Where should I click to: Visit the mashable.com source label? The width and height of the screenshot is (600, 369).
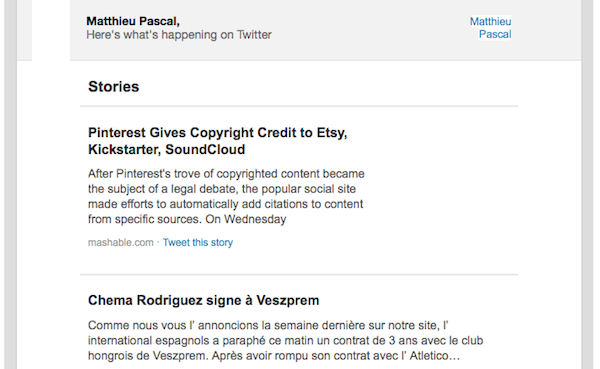pyautogui.click(x=121, y=242)
